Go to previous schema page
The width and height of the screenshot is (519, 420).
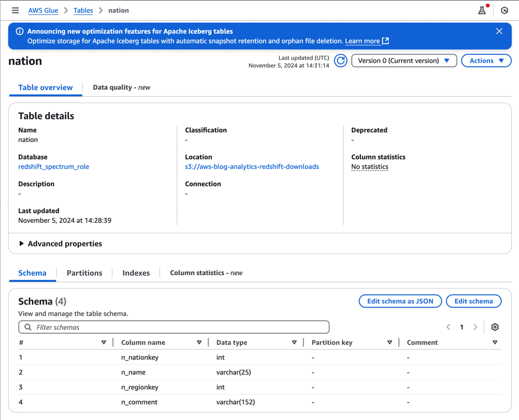(x=449, y=327)
